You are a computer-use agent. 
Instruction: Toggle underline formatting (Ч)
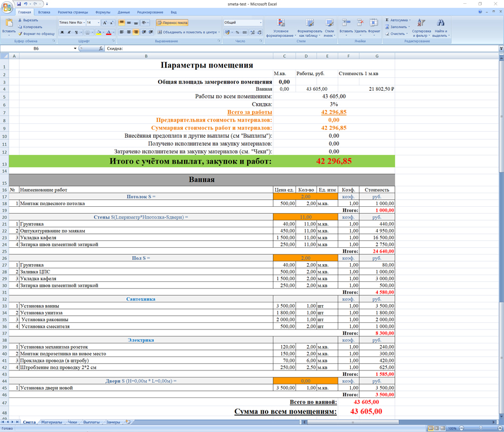[76, 32]
